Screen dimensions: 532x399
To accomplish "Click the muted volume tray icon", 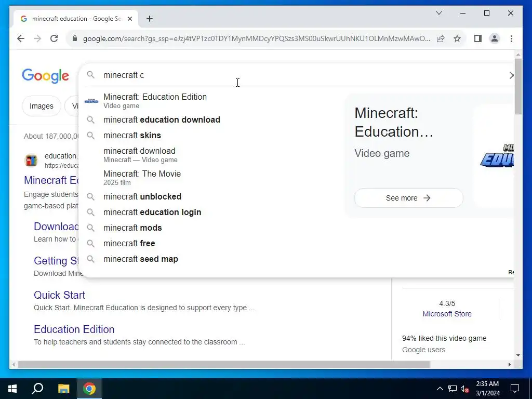I will (465, 389).
